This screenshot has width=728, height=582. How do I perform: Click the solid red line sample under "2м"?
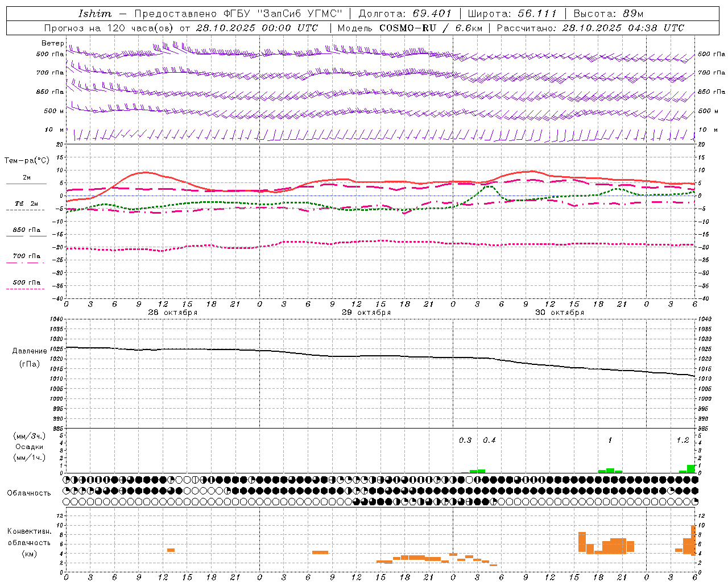point(26,184)
